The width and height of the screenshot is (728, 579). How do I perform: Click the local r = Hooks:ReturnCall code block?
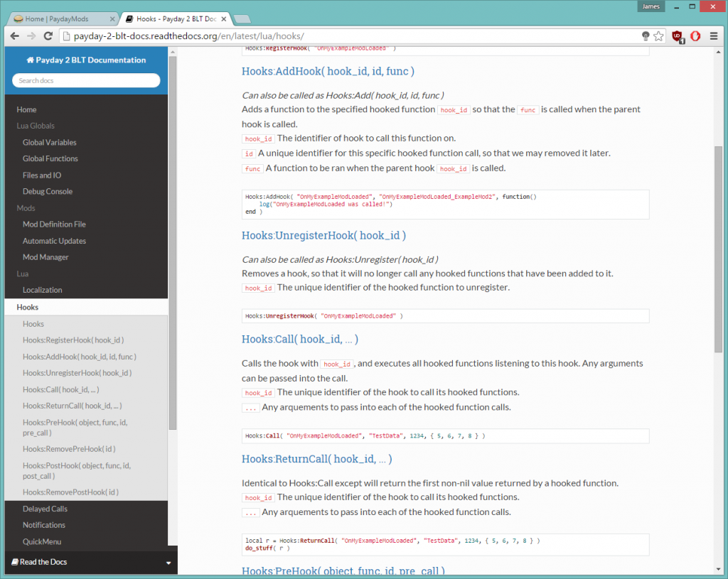click(x=445, y=544)
